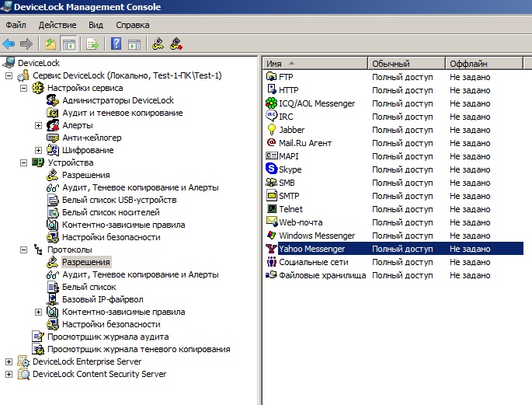
Task: Collapse the Протоколы node
Action: tap(24, 250)
